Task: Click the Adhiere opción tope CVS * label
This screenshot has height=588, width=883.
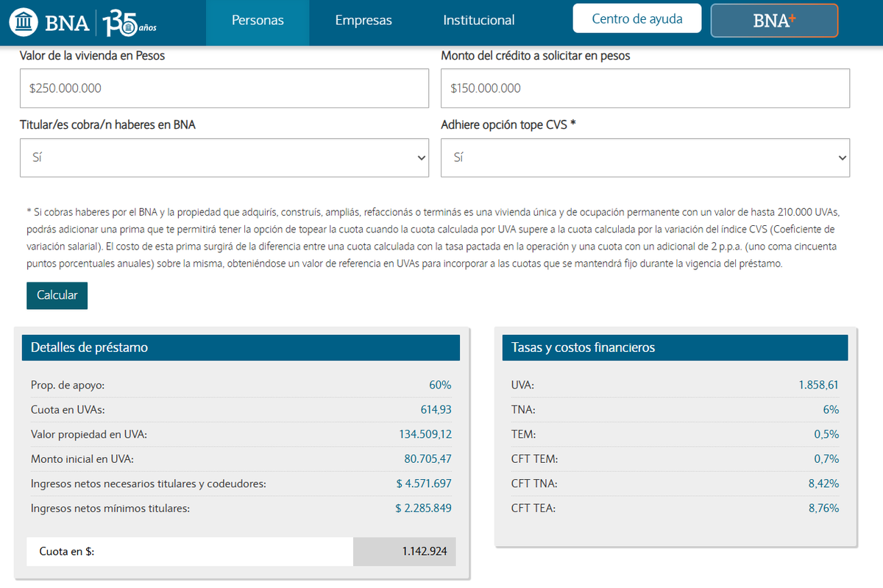Action: click(x=508, y=125)
